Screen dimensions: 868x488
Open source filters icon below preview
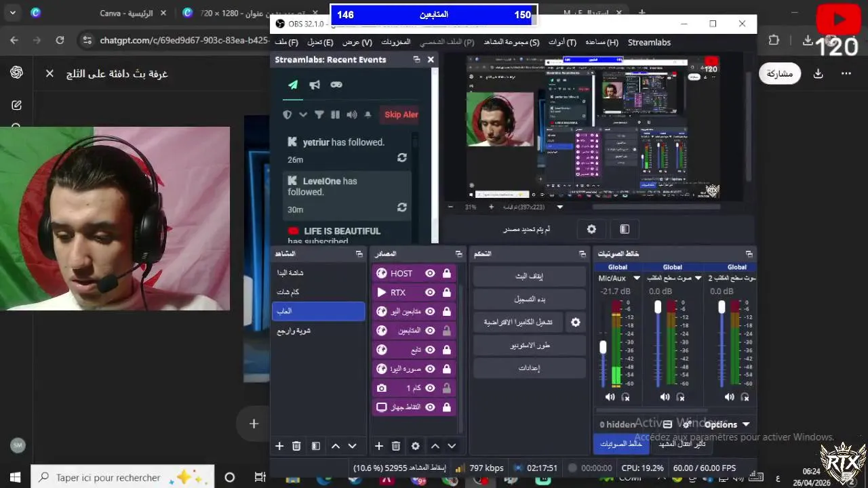coord(625,229)
